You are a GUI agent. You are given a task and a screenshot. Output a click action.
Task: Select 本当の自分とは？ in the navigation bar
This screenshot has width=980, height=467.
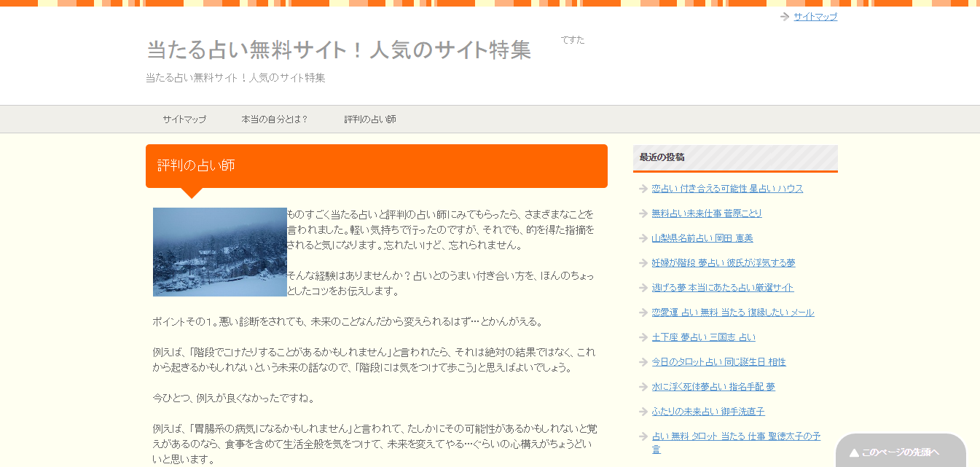click(x=275, y=119)
